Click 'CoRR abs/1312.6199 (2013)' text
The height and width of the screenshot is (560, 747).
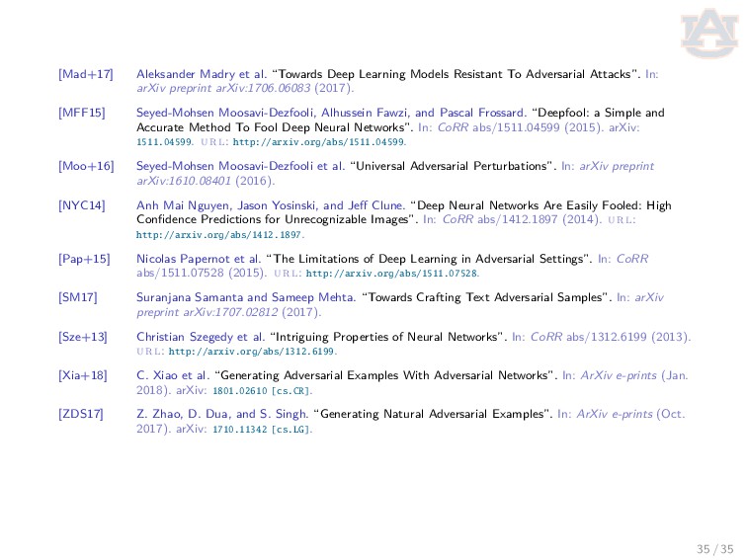coord(610,337)
